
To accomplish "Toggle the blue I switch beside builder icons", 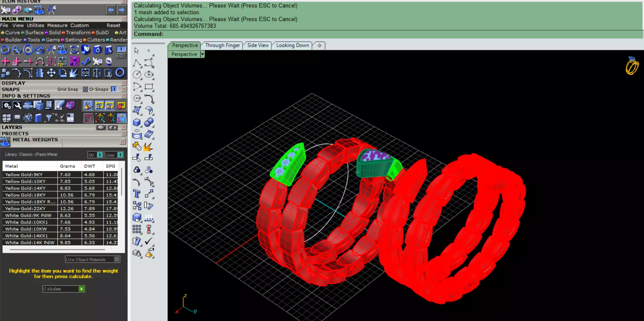I will tap(121, 49).
